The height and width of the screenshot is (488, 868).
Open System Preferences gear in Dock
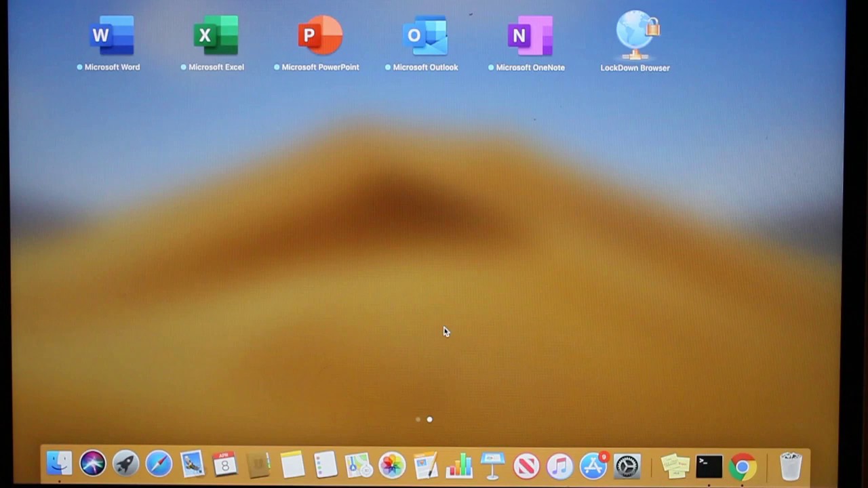(627, 466)
